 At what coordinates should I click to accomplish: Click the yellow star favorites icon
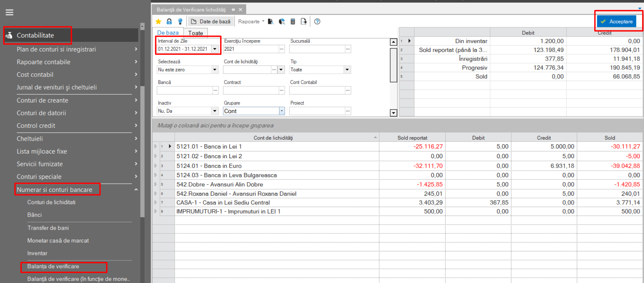tap(158, 22)
